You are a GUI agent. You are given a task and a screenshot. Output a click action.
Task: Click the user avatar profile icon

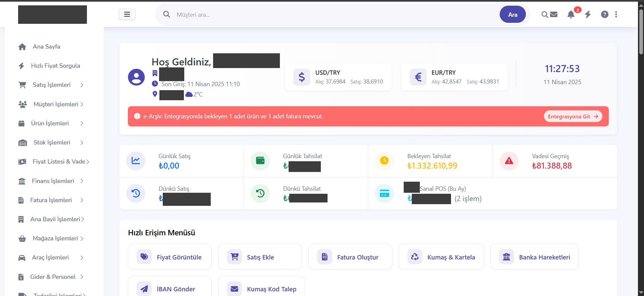136,77
